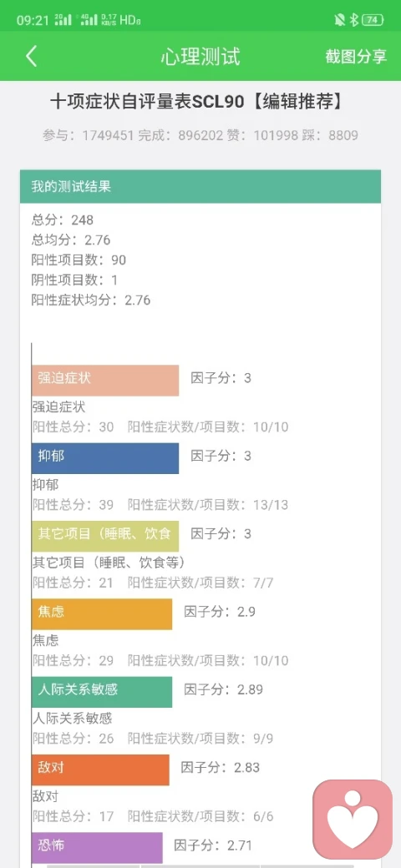Tap the Bluetooth status icon
Screen dimensions: 401x868
coord(354,21)
